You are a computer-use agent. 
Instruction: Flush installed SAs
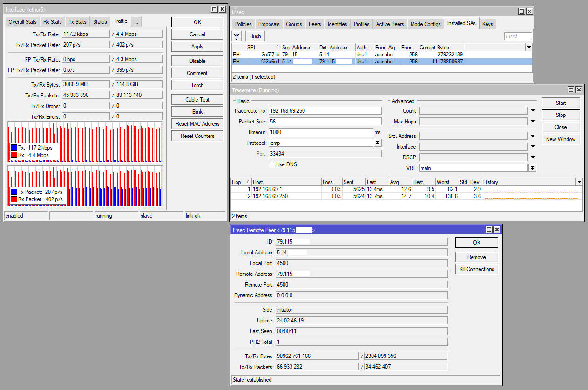click(255, 36)
